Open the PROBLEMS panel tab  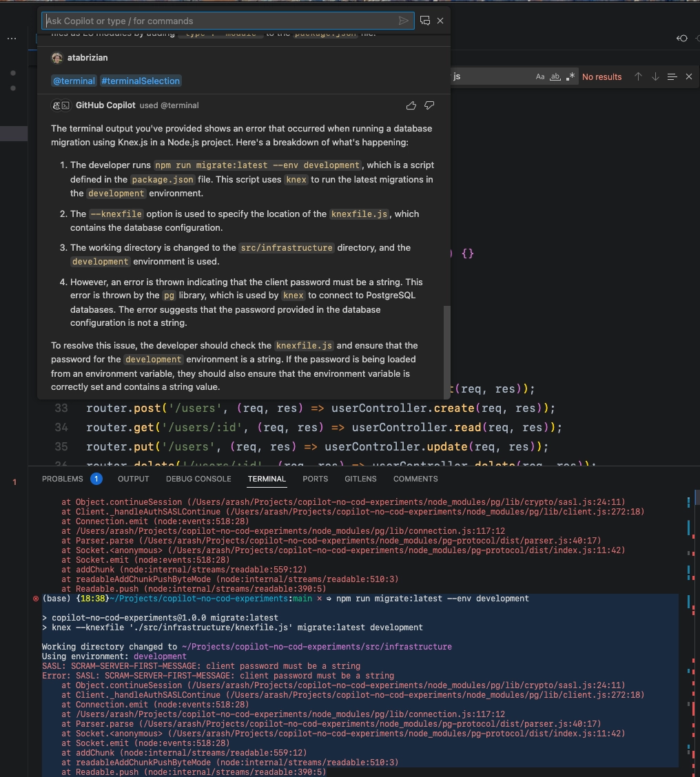[63, 479]
